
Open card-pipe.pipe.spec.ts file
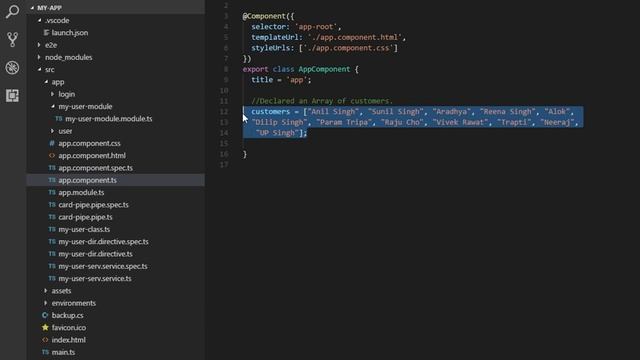(93, 204)
